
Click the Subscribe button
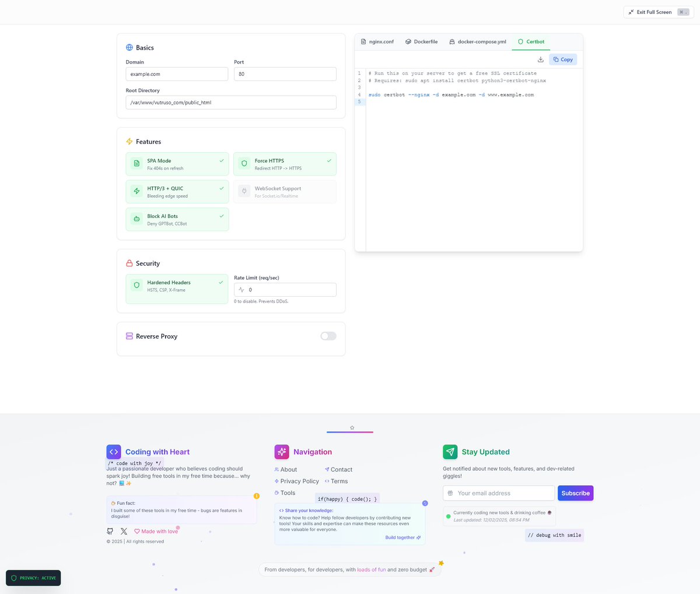click(x=575, y=493)
